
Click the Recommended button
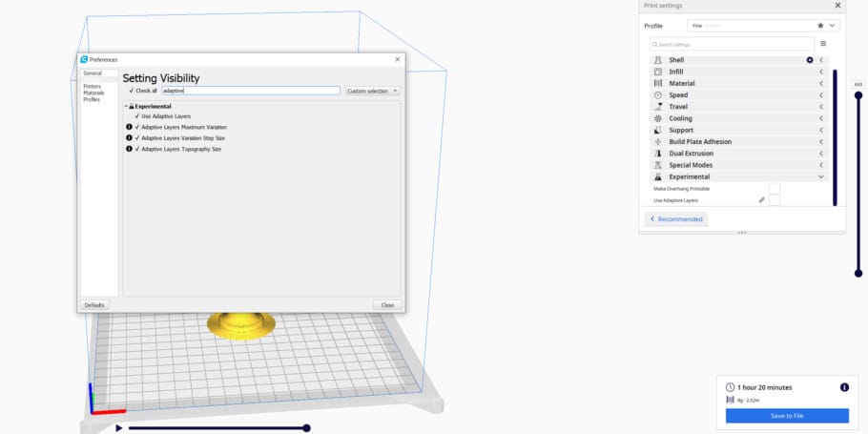pos(676,219)
